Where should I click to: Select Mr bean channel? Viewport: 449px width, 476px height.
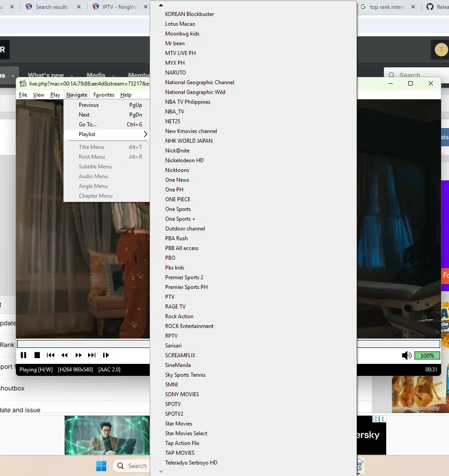(175, 43)
